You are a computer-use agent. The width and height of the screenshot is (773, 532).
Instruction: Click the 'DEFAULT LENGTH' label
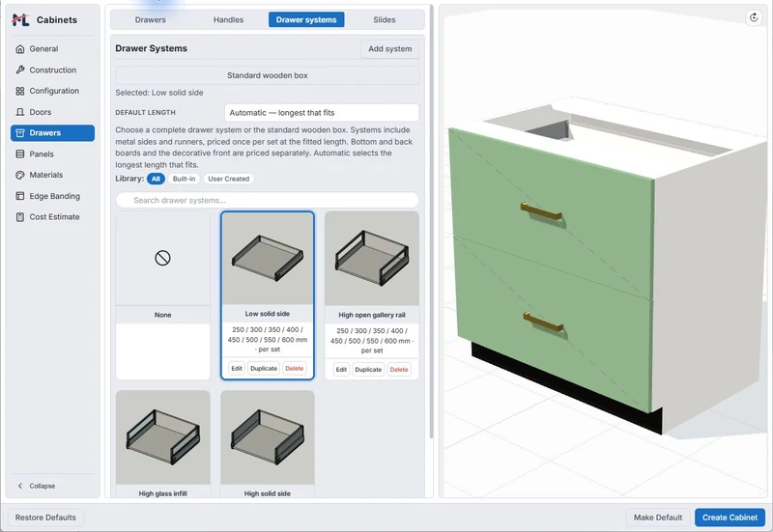146,113
